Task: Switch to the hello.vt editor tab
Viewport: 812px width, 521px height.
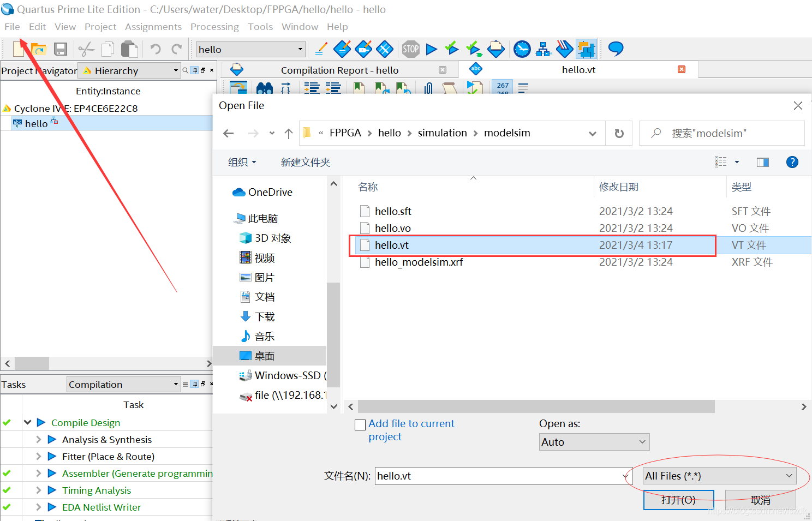Action: pyautogui.click(x=578, y=69)
